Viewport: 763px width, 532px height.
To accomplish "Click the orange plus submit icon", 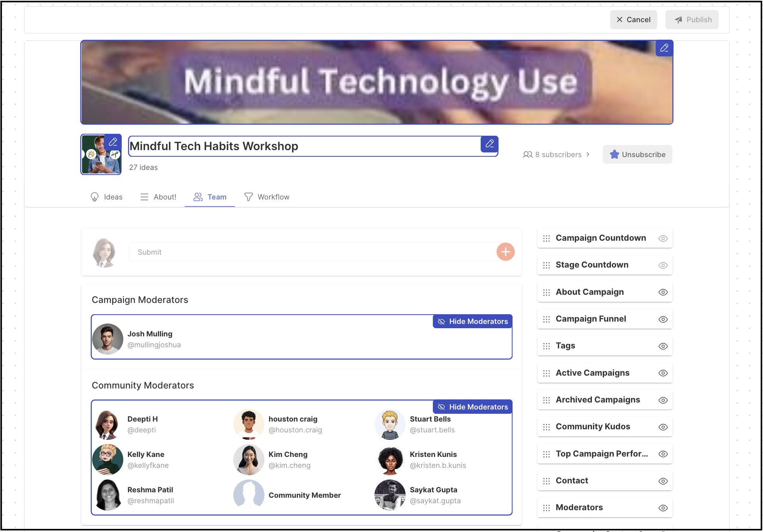I will click(x=506, y=252).
